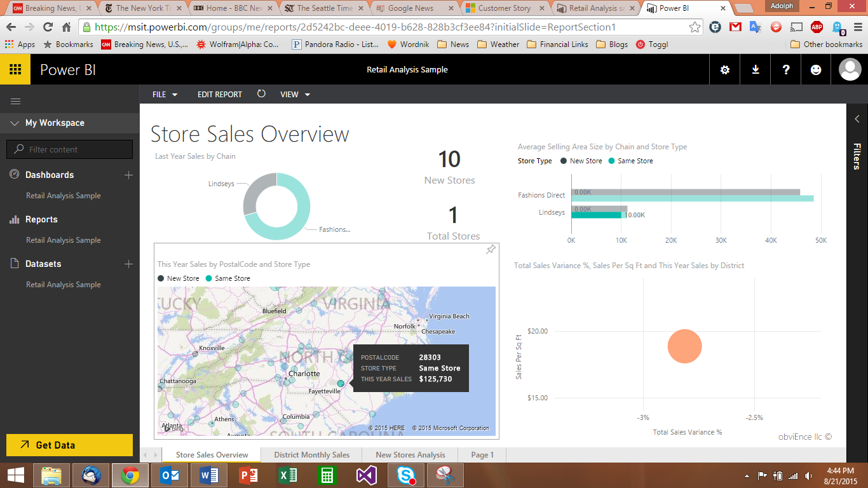This screenshot has height=488, width=868.
Task: Open Pandora Radio bookmark
Action: [x=335, y=44]
